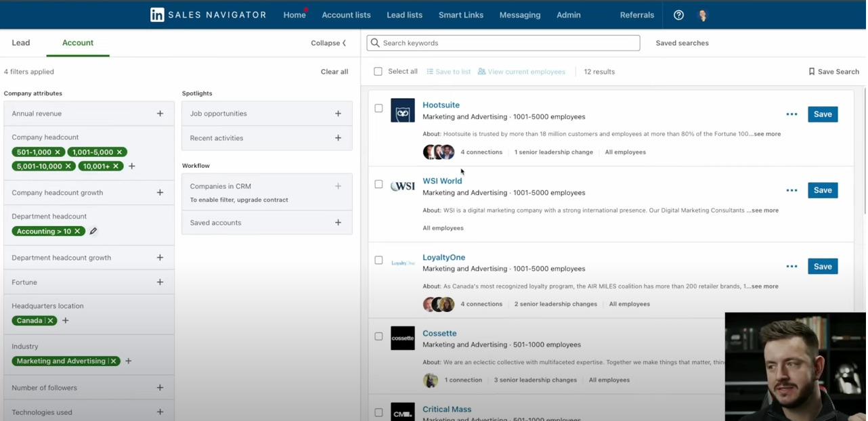This screenshot has height=421, width=868.
Task: Edit the Accounting department headcount filter
Action: tap(93, 231)
